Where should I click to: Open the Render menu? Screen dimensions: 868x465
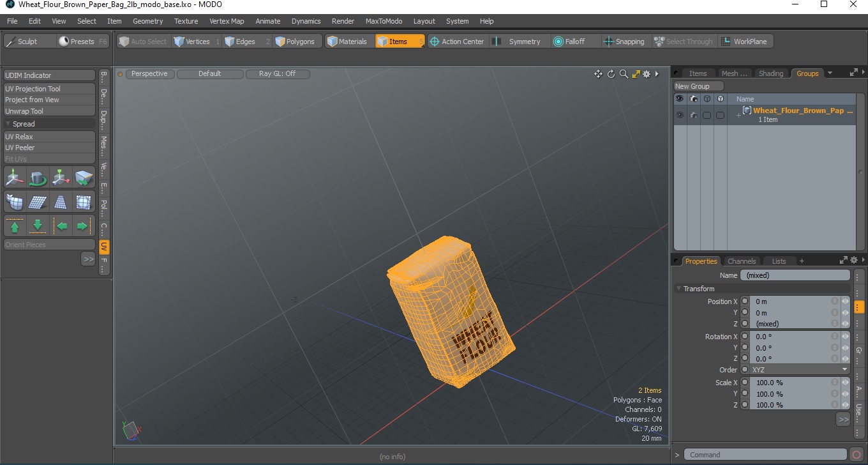[x=343, y=21]
